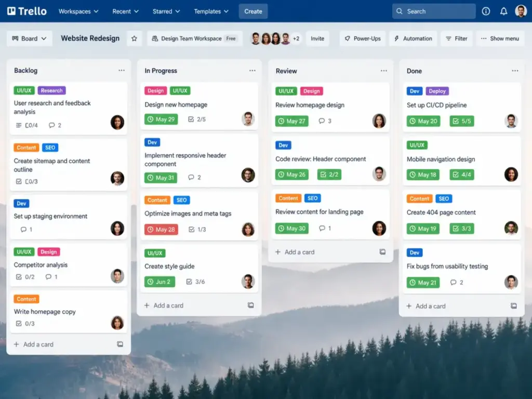Open Done list three-dot menu
This screenshot has height=399, width=532.
point(515,71)
